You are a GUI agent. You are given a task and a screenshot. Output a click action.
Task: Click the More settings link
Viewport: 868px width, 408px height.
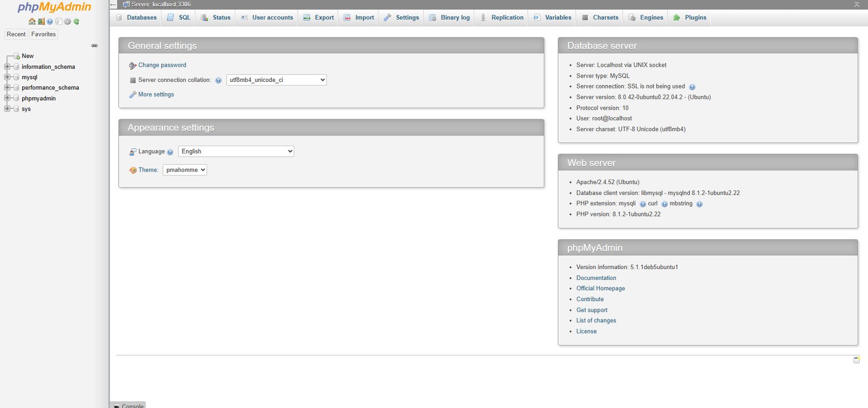(156, 94)
